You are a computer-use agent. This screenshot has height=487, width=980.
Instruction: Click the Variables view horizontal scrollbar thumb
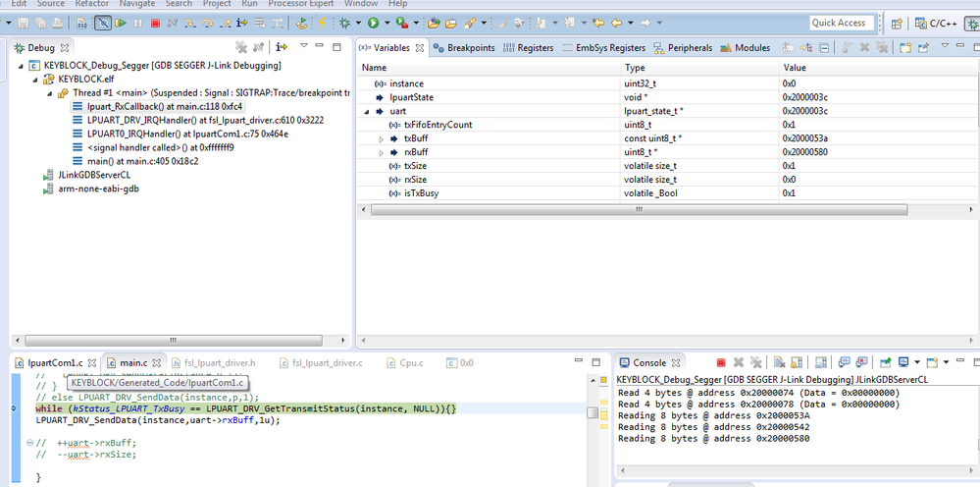[638, 210]
